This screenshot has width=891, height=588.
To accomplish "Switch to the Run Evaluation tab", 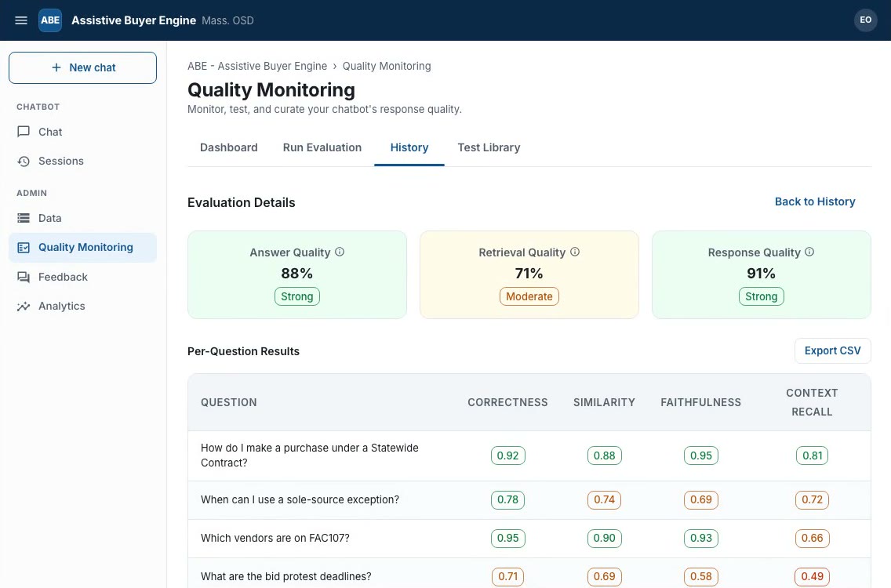I will [x=322, y=147].
